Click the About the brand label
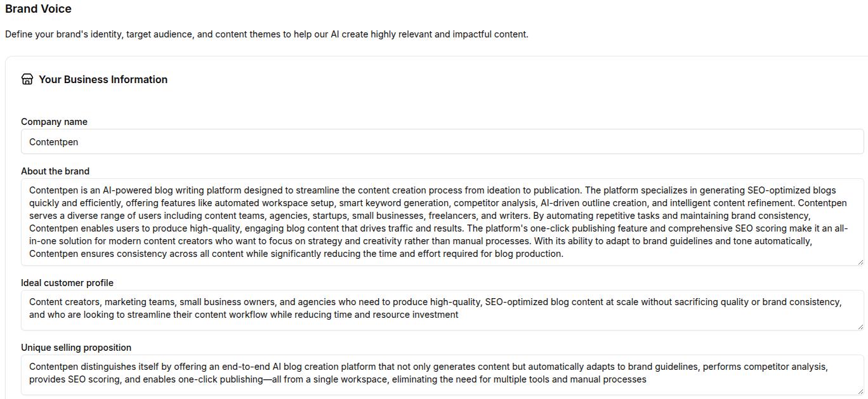 click(x=55, y=171)
